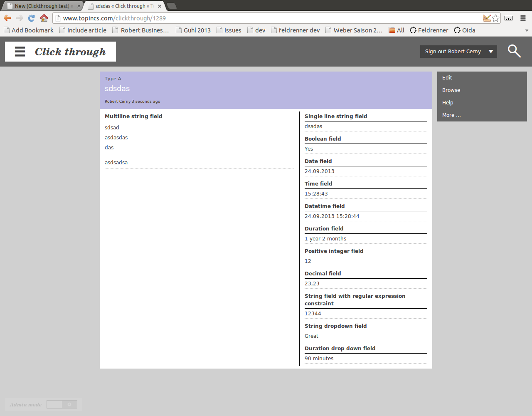Click the Sign out Robert Cerny button
The image size is (532, 416).
[x=453, y=52]
